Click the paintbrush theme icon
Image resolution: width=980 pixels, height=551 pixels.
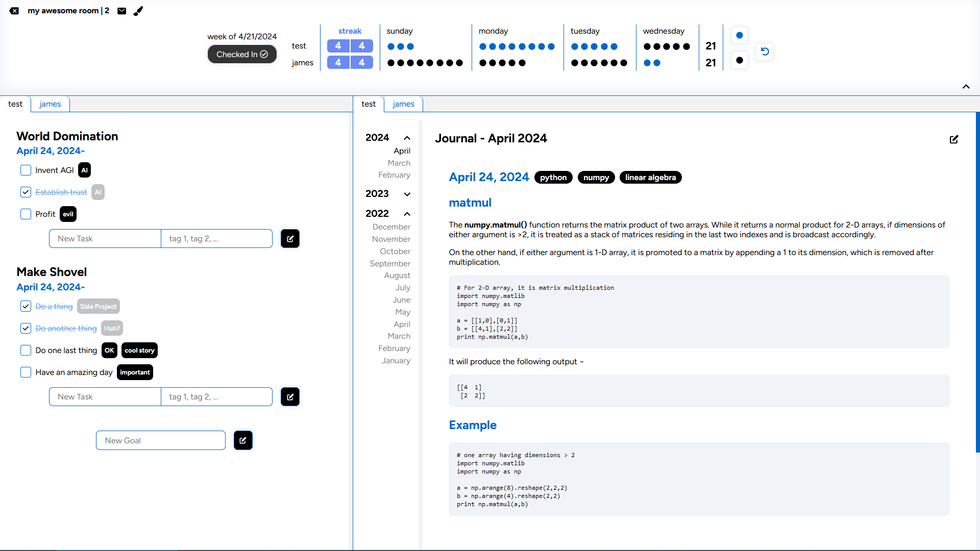click(138, 11)
